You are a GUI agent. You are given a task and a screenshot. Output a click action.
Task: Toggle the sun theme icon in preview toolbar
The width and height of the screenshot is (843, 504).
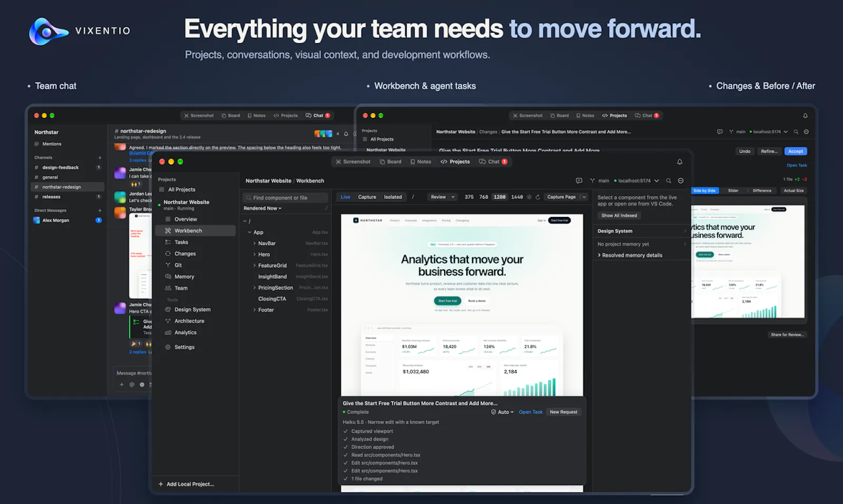tap(530, 197)
